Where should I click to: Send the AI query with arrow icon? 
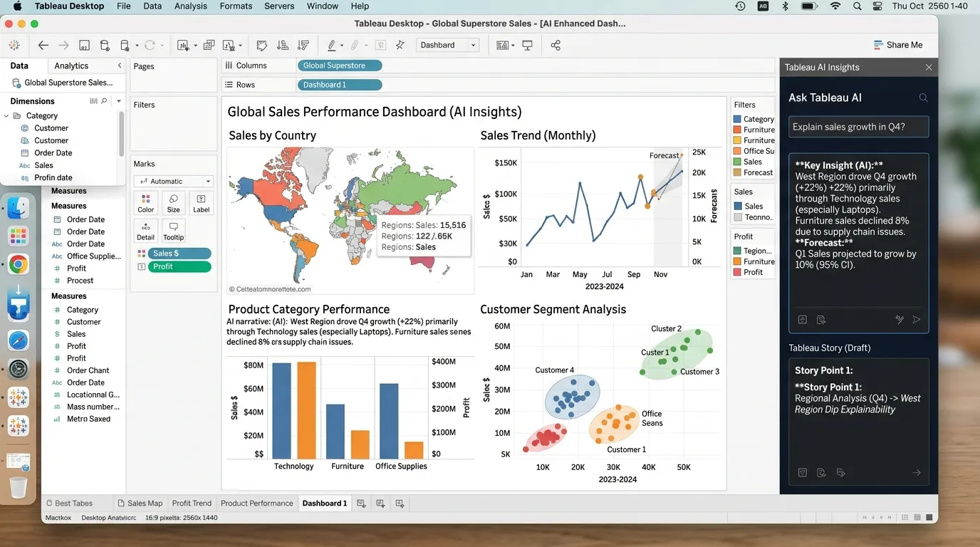[x=917, y=320]
